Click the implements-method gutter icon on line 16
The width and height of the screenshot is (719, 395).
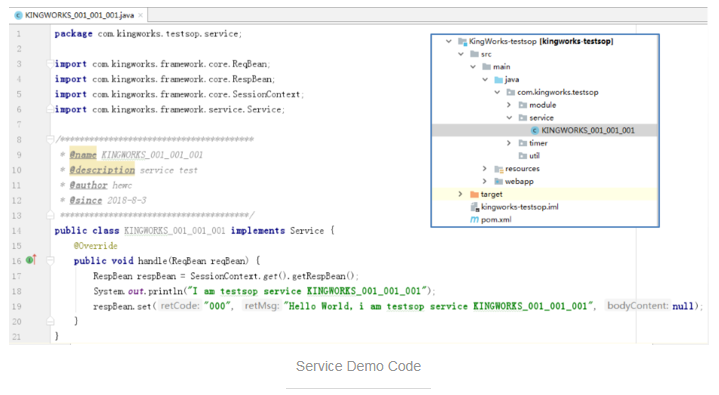click(31, 260)
